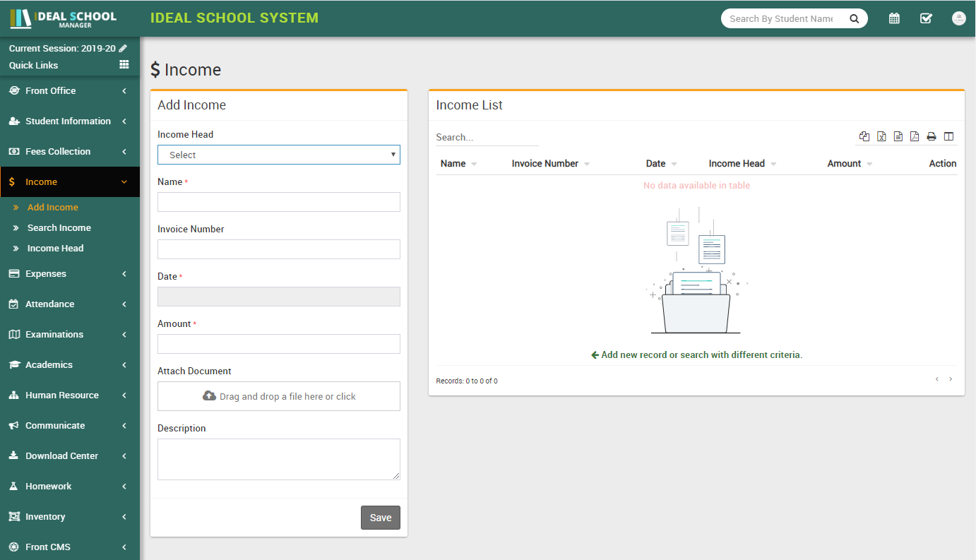Image resolution: width=976 pixels, height=560 pixels.
Task: Open the Front CMS menu
Action: [70, 547]
